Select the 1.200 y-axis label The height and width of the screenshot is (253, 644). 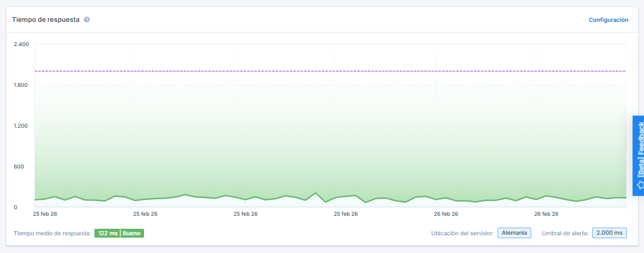pyautogui.click(x=21, y=126)
